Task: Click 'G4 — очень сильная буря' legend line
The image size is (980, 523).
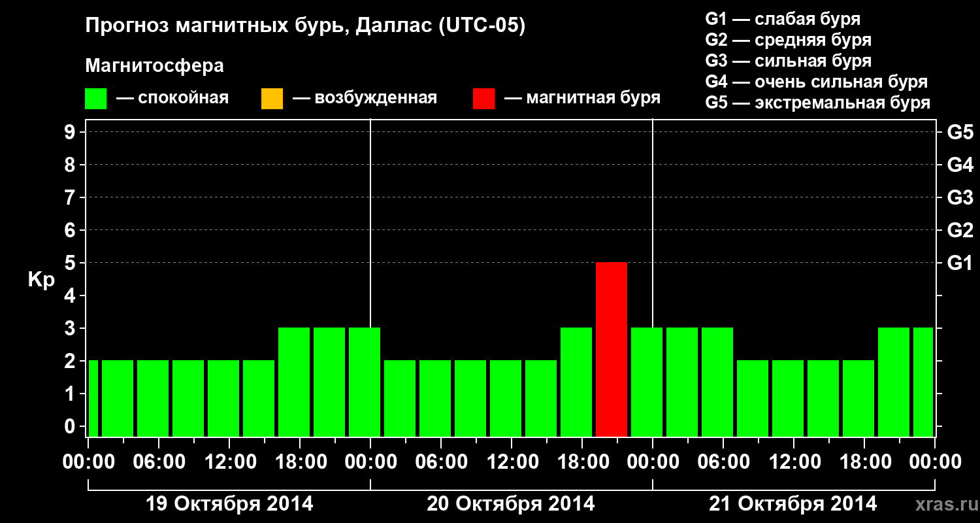Action: (816, 82)
